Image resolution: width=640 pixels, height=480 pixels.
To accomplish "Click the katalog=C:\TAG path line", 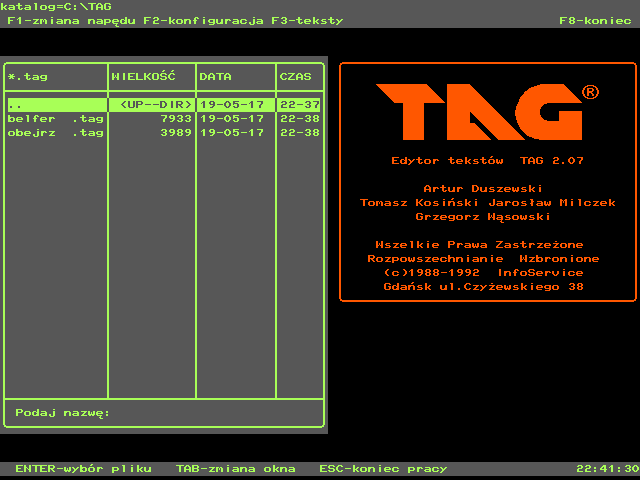I will [x=56, y=6].
